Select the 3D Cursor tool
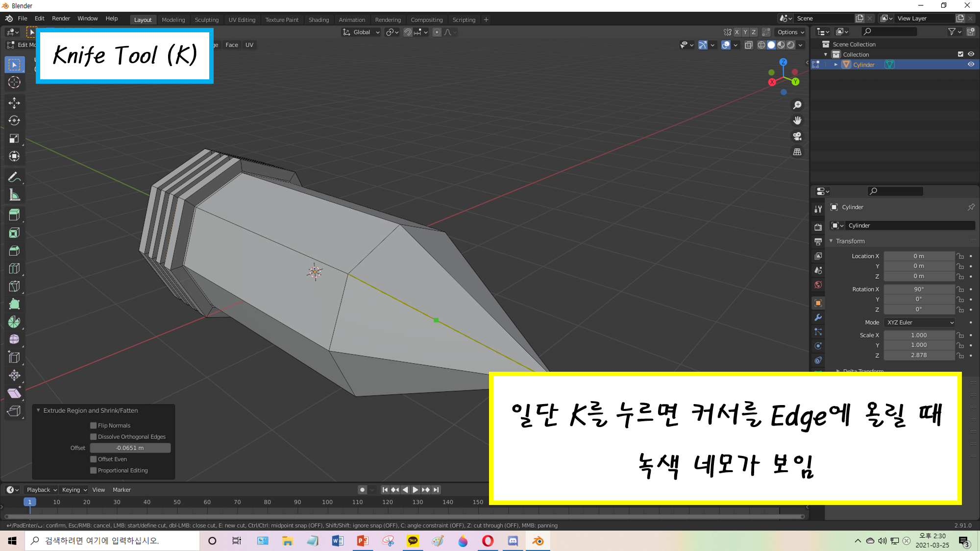980x551 pixels. click(x=14, y=82)
